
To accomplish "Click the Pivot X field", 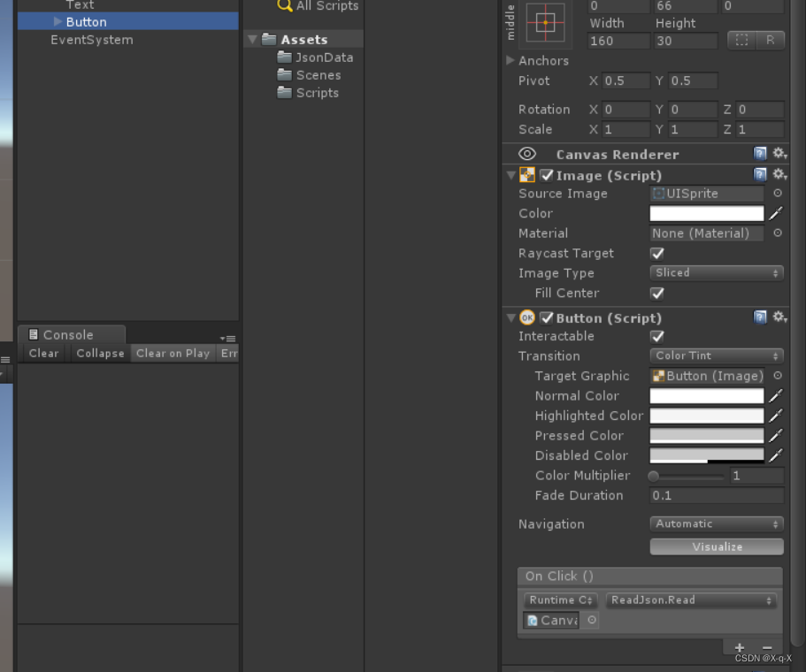I will (626, 80).
